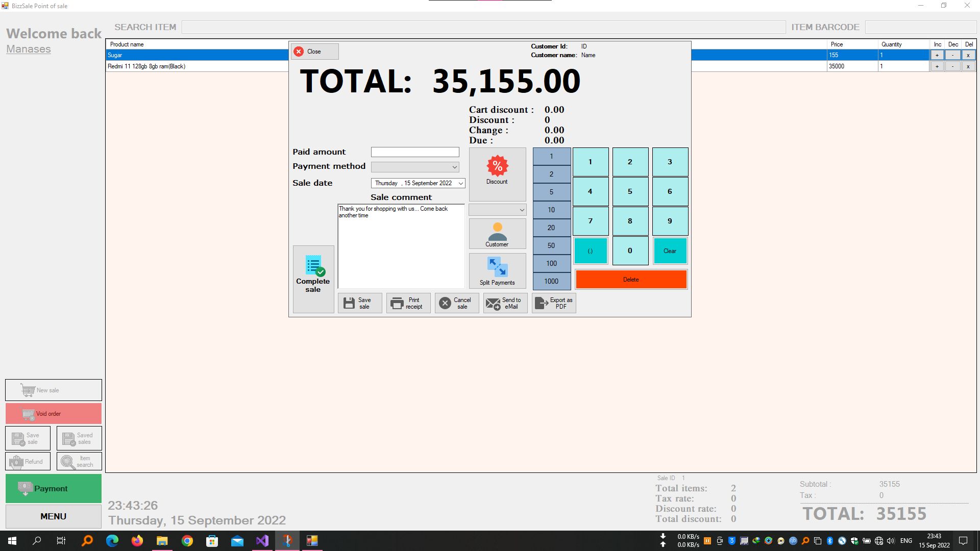This screenshot has width=980, height=551.
Task: Click keypad digit 2
Action: 630,162
